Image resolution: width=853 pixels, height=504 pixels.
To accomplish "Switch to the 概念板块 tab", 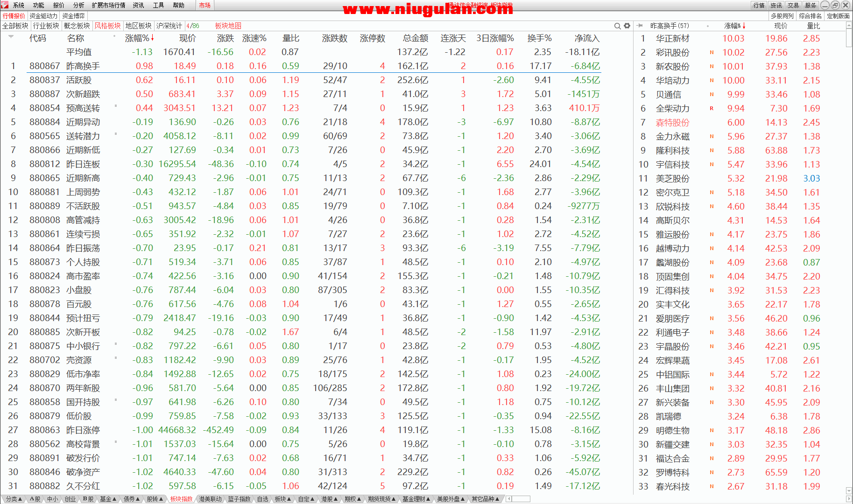I will point(77,26).
